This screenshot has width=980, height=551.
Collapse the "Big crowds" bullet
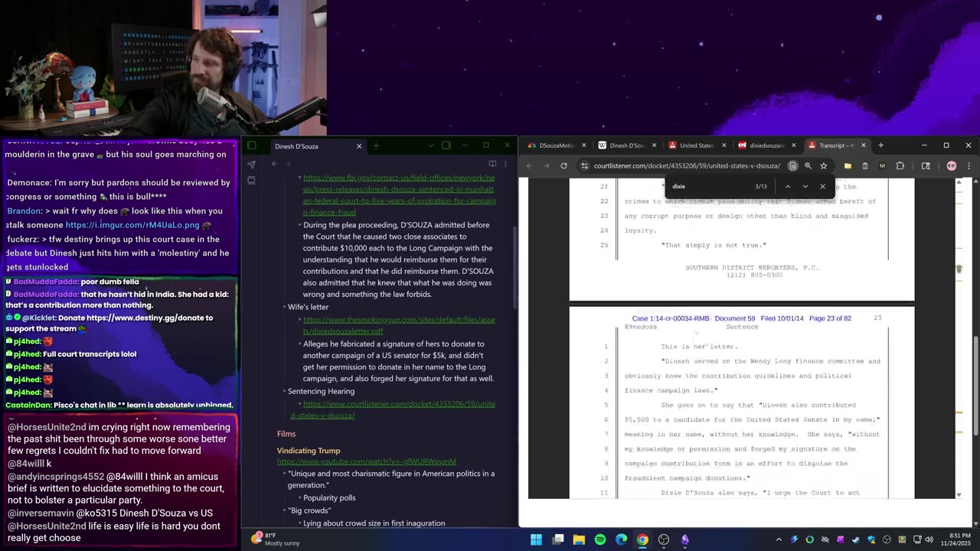coord(284,510)
